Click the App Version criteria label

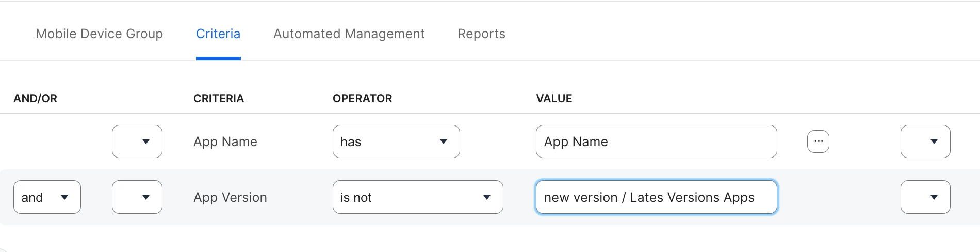click(230, 197)
